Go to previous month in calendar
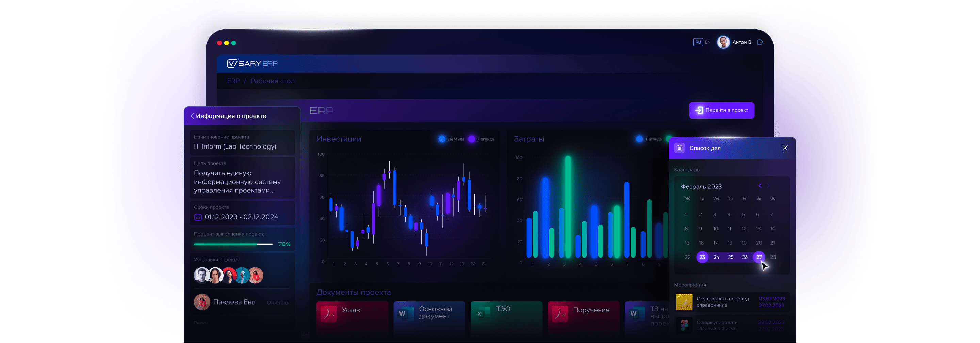 (760, 186)
